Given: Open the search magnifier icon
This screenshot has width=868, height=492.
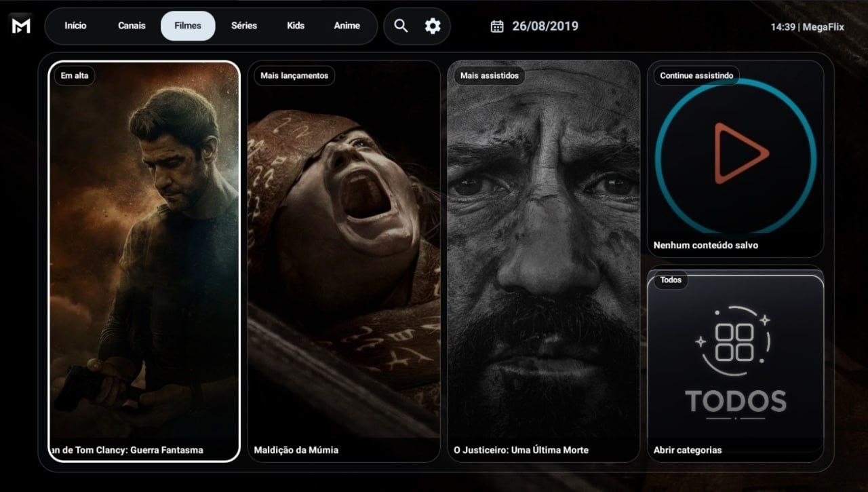Looking at the screenshot, I should [401, 26].
